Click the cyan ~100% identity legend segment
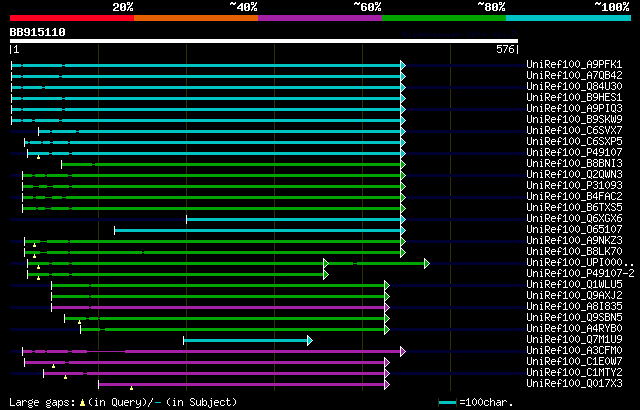Image resolution: width=640 pixels, height=410 pixels. click(x=569, y=18)
